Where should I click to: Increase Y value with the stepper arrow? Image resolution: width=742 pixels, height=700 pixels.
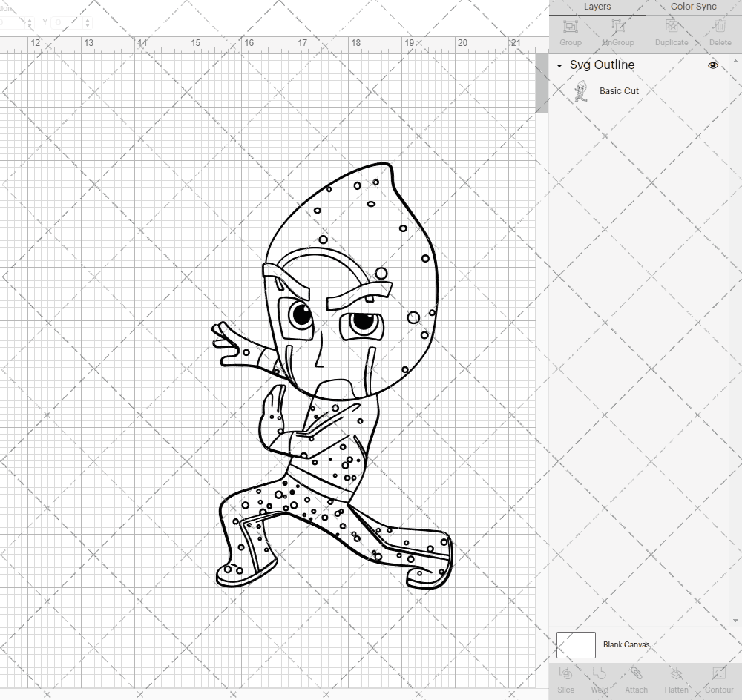[x=88, y=19]
